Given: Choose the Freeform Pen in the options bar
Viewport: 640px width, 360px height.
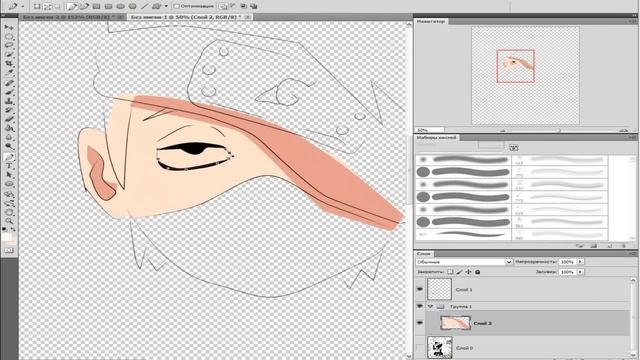Looking at the screenshot, I should tap(84, 6).
